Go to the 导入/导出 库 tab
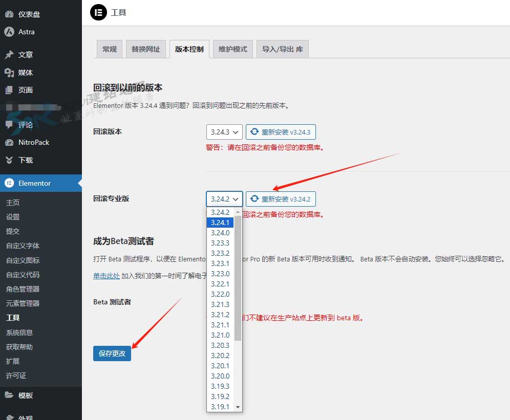 [x=283, y=49]
